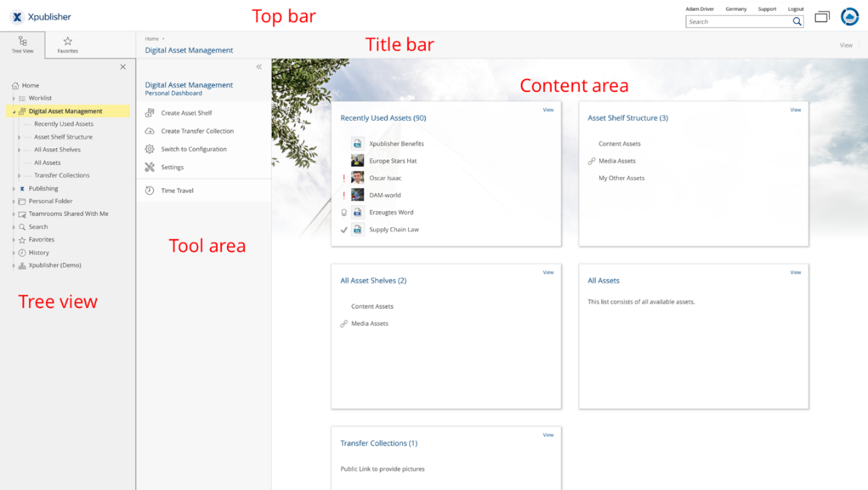The height and width of the screenshot is (490, 868).
Task: Click the Xpublisher logo in top bar
Action: click(x=41, y=16)
